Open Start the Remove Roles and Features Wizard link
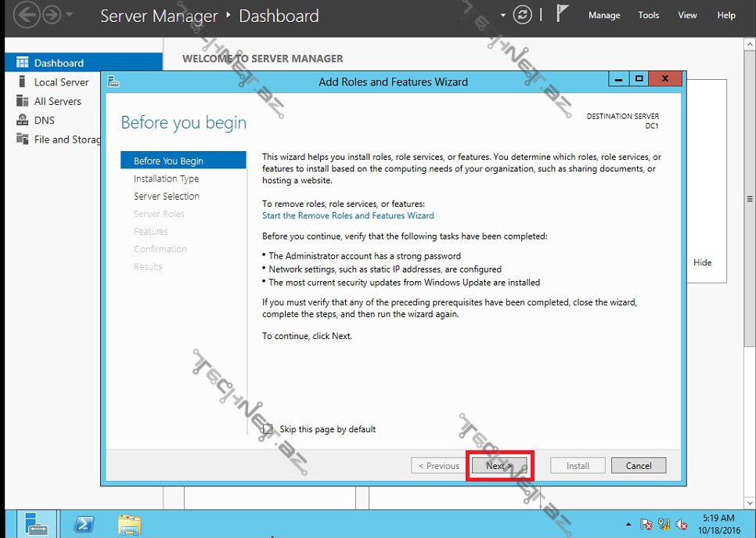The height and width of the screenshot is (538, 756). pos(347,215)
